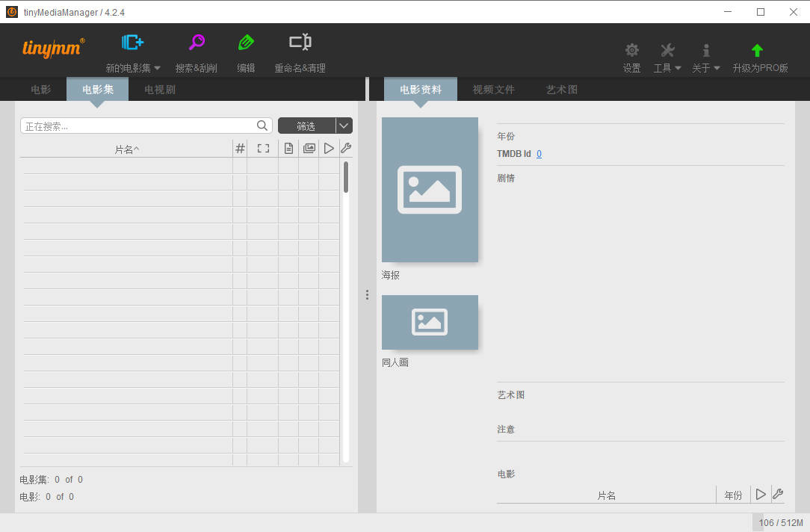Click the tinymm logo
The image size is (810, 532).
53,49
